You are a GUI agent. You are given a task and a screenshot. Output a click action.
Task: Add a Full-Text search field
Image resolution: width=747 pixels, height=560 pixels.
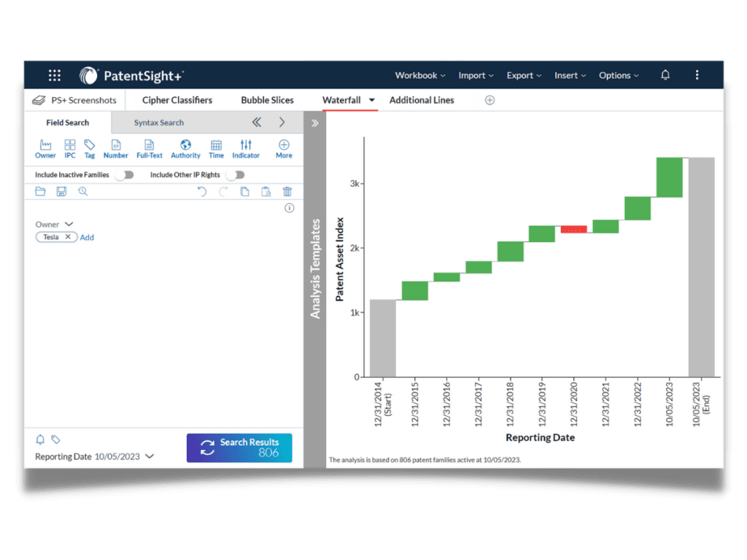click(x=149, y=149)
